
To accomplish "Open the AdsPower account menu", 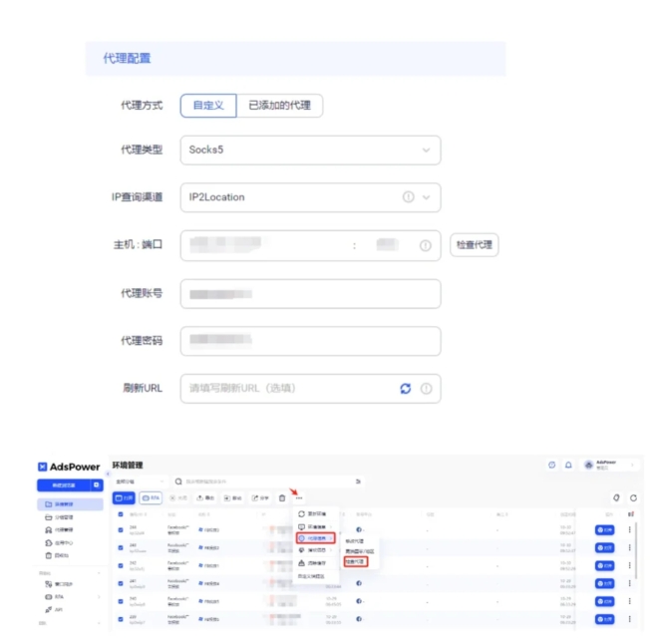I will (x=608, y=465).
